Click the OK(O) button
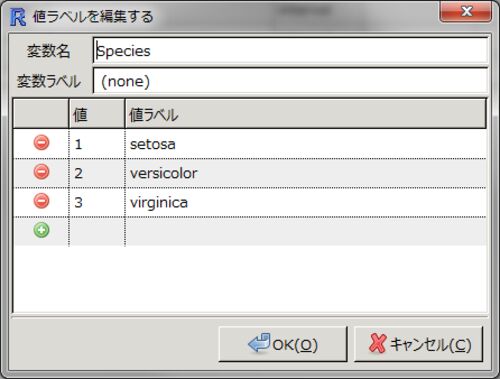 click(283, 344)
